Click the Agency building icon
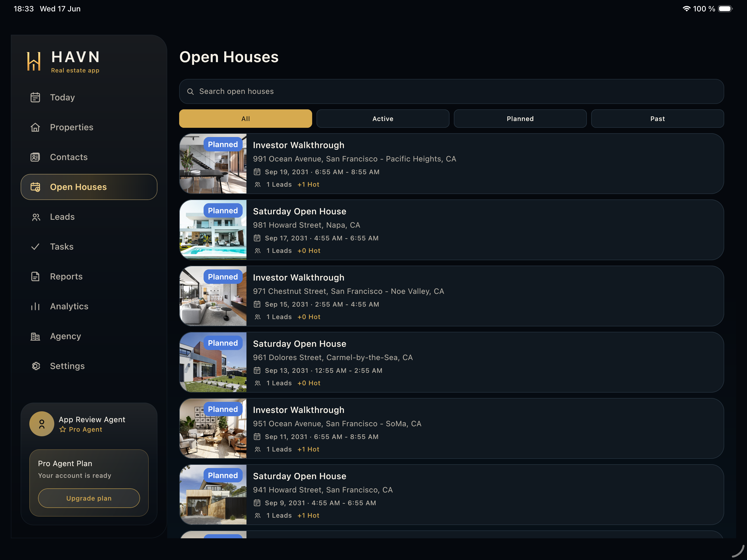 35,336
